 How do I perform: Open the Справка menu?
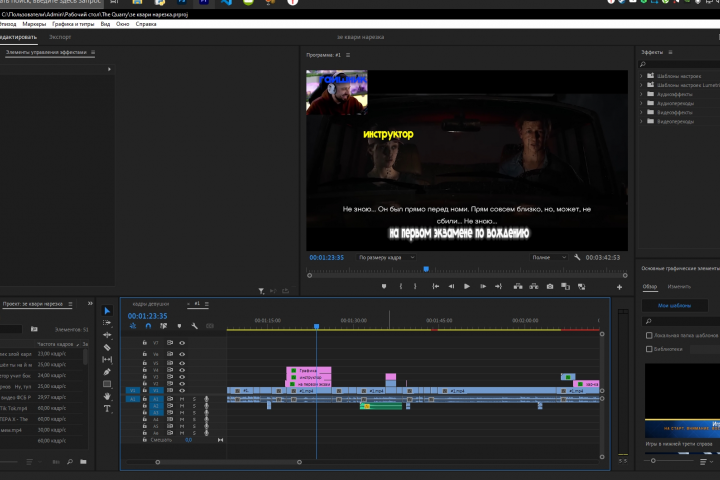coord(146,23)
